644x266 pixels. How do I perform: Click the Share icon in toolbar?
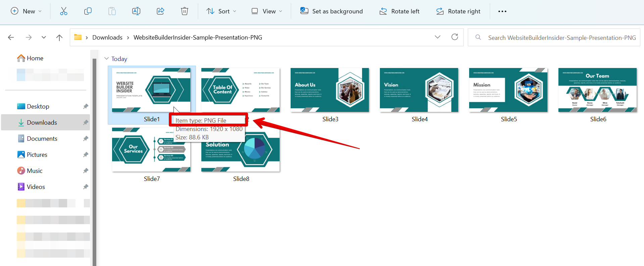click(160, 11)
